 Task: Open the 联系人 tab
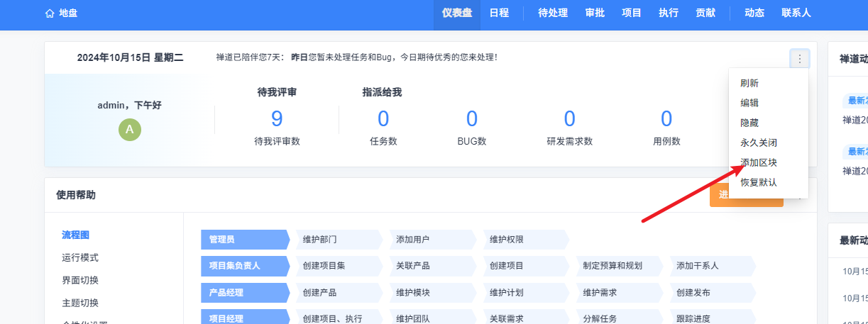click(796, 13)
